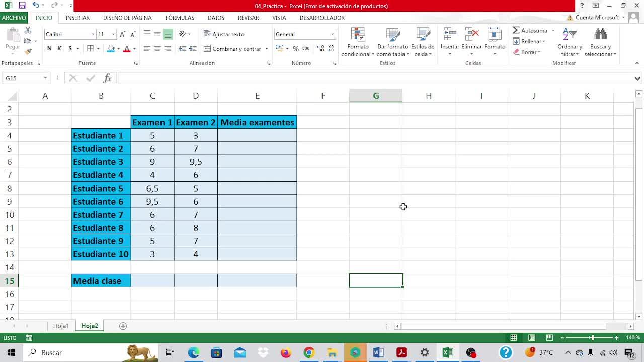
Task: Toggle bold formatting (N)
Action: point(49,49)
